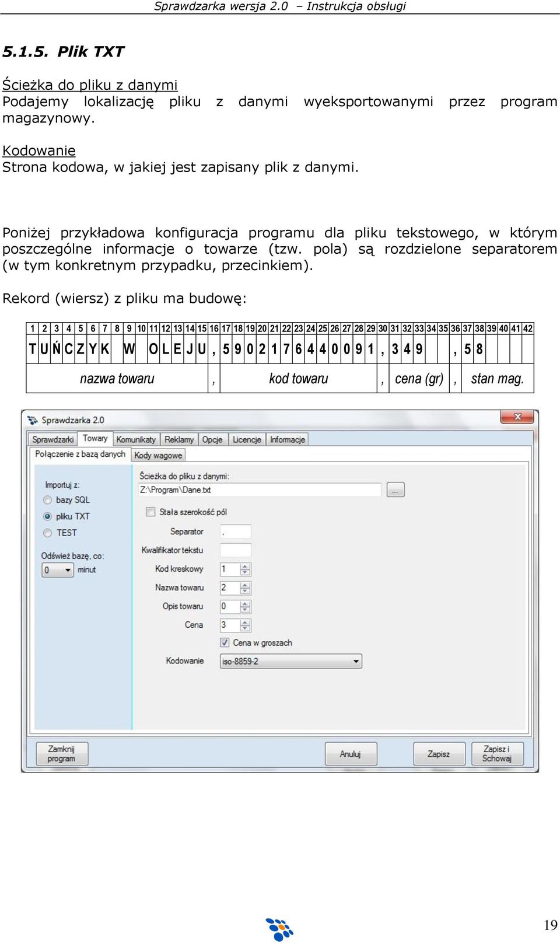Switch to the Towary tab
560x944 pixels.
[95, 438]
